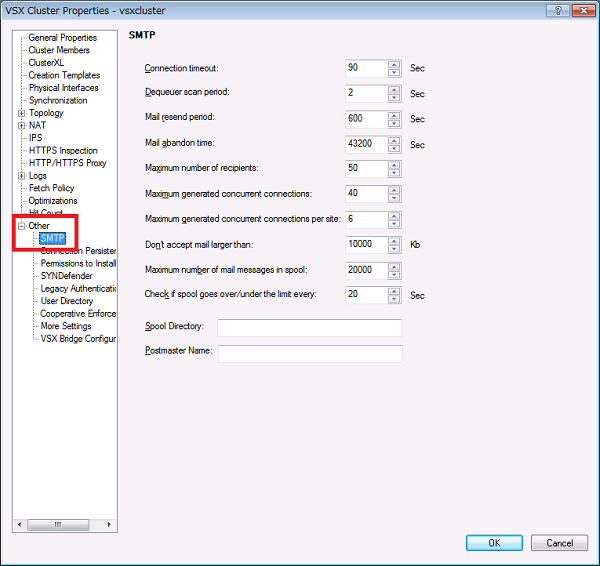
Task: Select User Directory item
Action: click(67, 301)
